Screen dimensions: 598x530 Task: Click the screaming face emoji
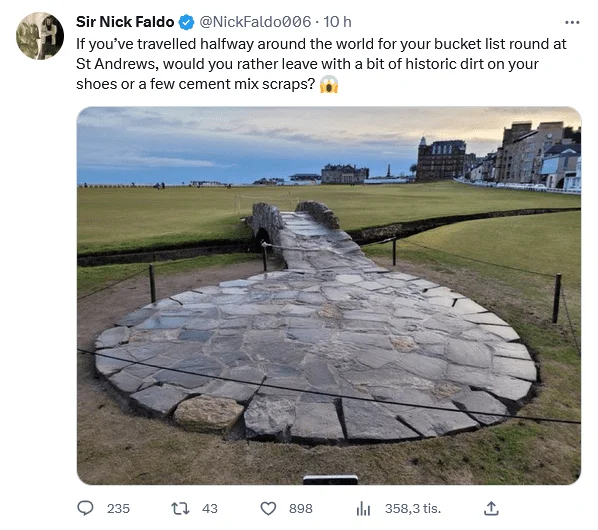(329, 84)
